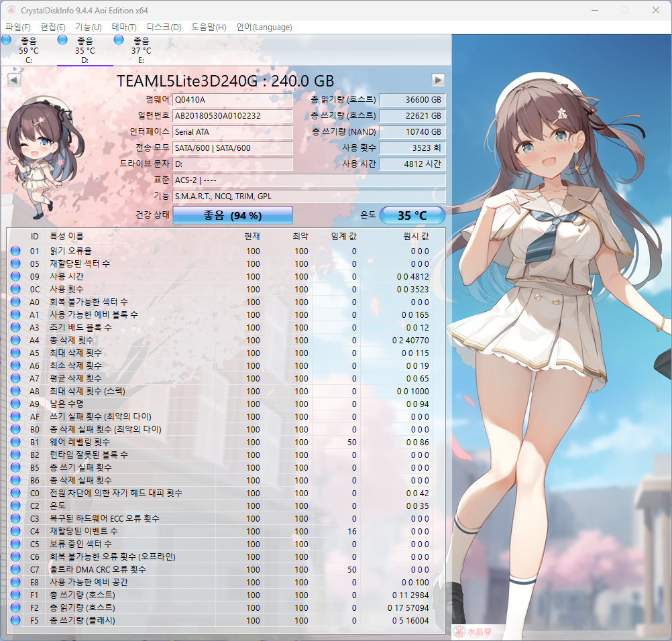The height and width of the screenshot is (641, 672).
Task: Click status orb of C2 온도 row
Action: (15, 506)
